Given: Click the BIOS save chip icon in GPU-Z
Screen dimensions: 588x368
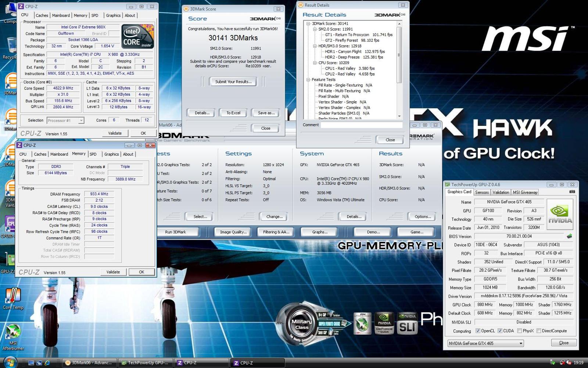Looking at the screenshot, I should (569, 236).
